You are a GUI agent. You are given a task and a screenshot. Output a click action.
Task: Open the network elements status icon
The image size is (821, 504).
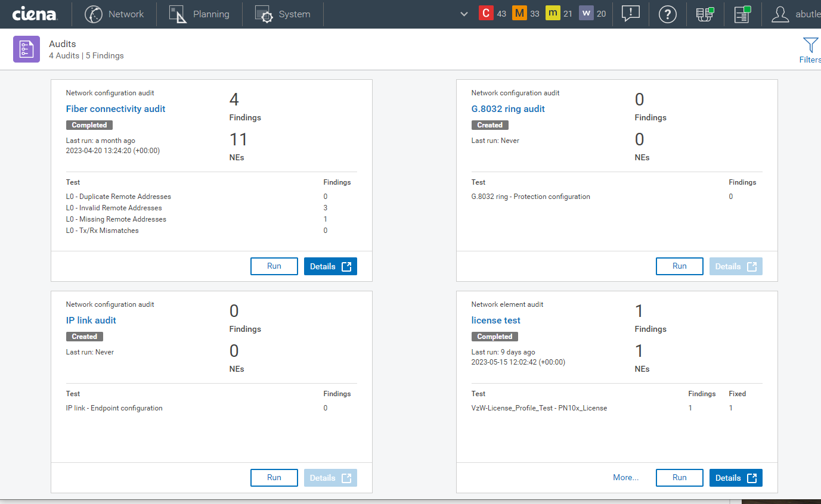pos(705,14)
